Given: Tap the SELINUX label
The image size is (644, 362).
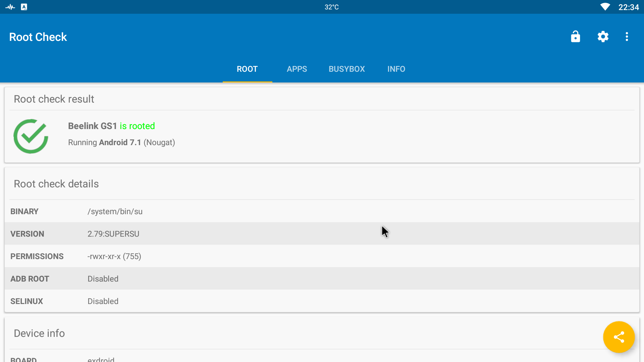Looking at the screenshot, I should [x=27, y=301].
